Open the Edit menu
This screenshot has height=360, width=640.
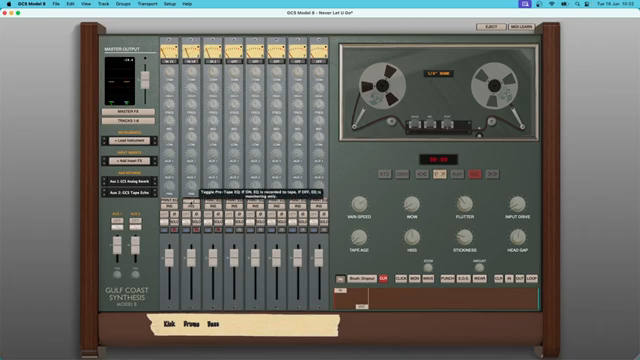(70, 4)
